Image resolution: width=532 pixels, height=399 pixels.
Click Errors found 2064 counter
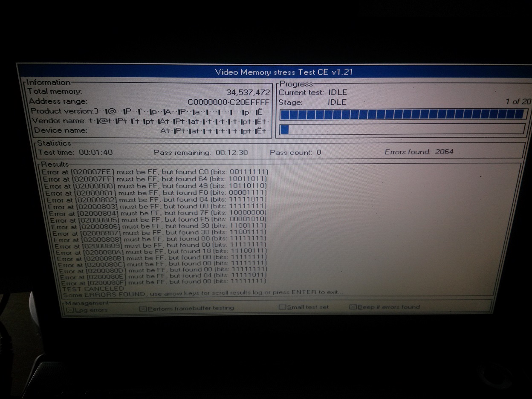(x=419, y=152)
